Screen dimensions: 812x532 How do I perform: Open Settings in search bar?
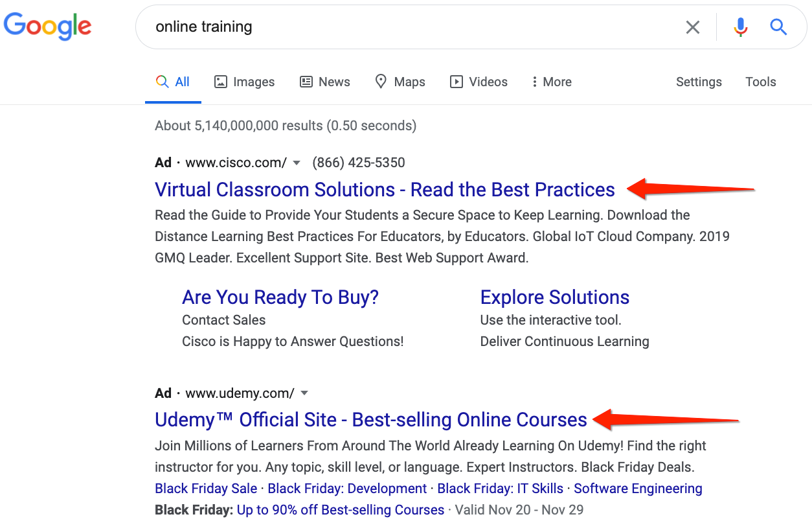point(699,82)
